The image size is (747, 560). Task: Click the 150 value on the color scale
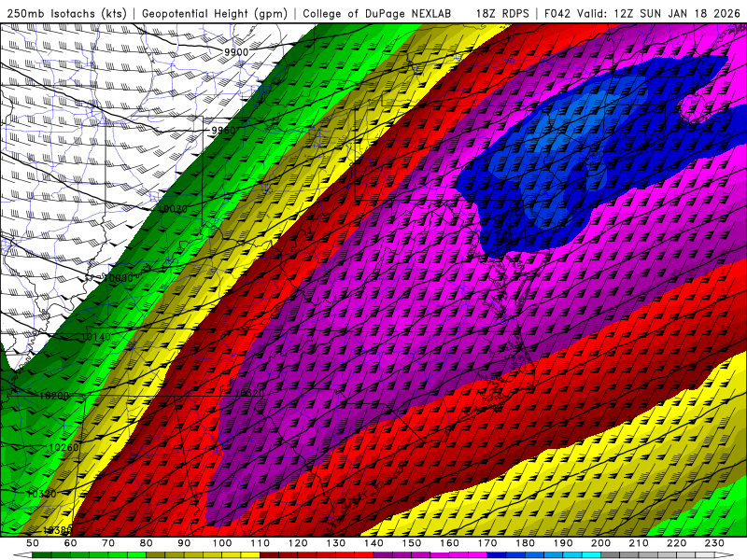coord(411,543)
